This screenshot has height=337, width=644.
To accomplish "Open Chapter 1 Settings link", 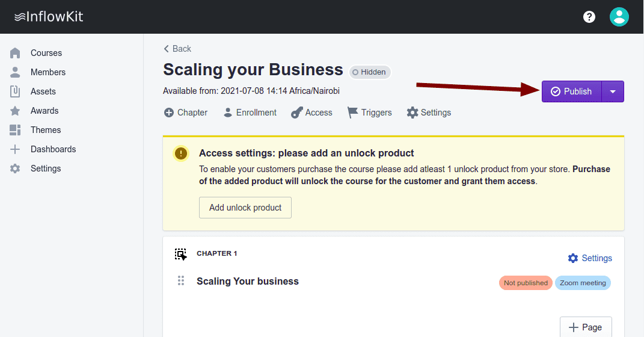I will pos(590,258).
